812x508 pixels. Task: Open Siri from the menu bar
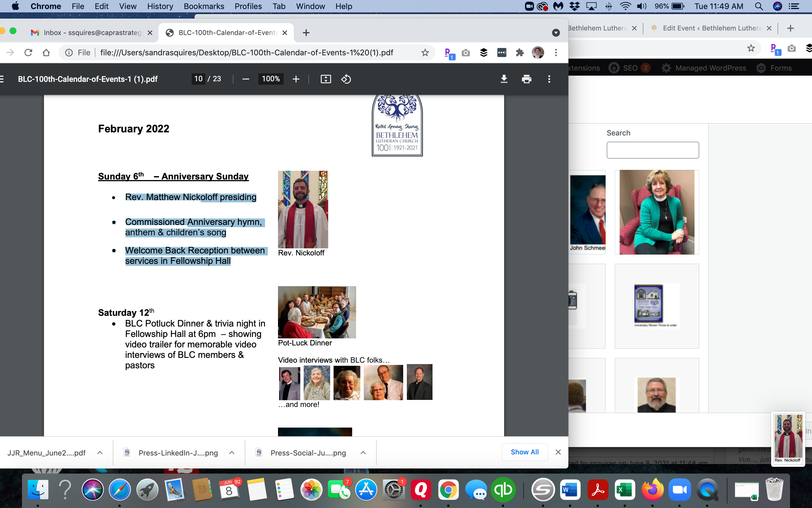pos(777,6)
